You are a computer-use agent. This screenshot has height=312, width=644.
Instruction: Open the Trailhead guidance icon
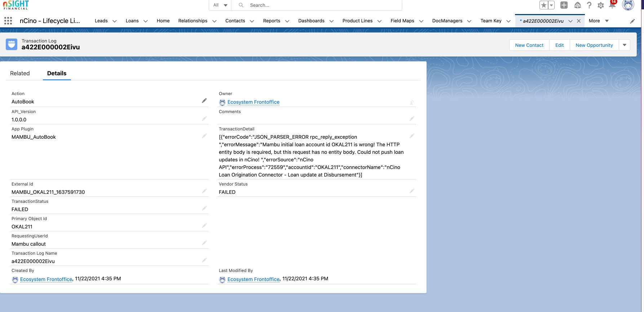tap(577, 5)
